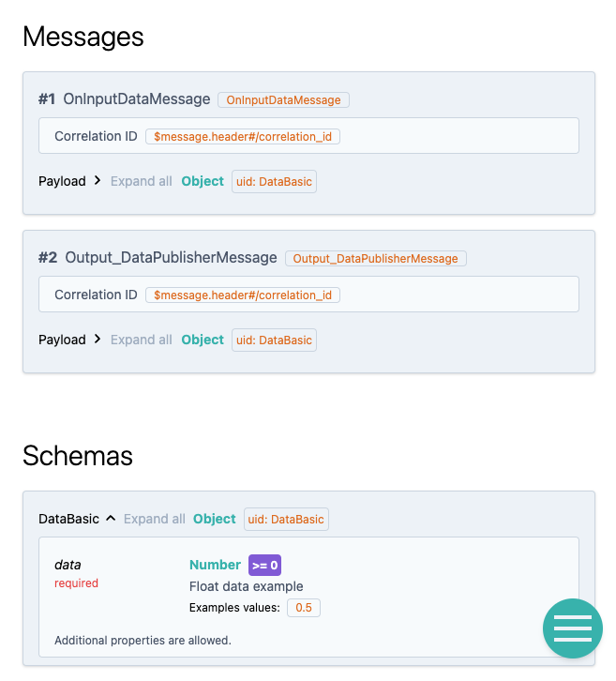Click the #1 OnInputDataMessage title
The image size is (616, 681).
[124, 99]
